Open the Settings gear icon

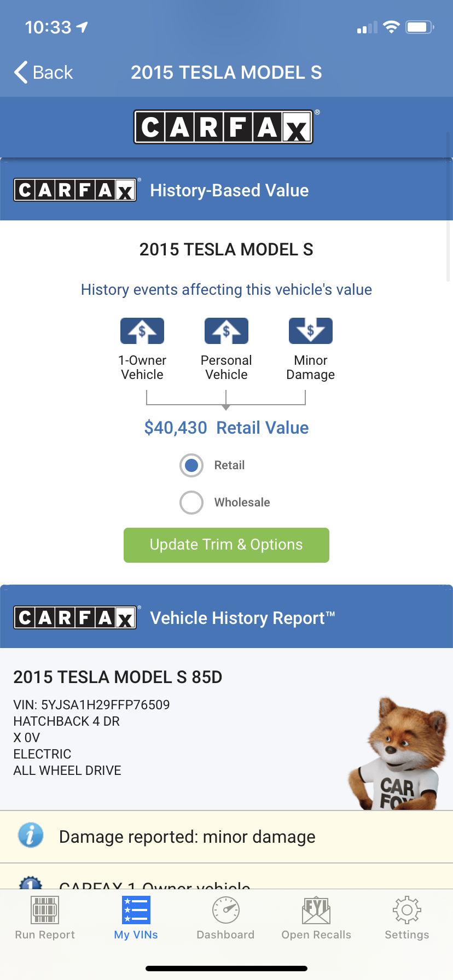[x=406, y=910]
